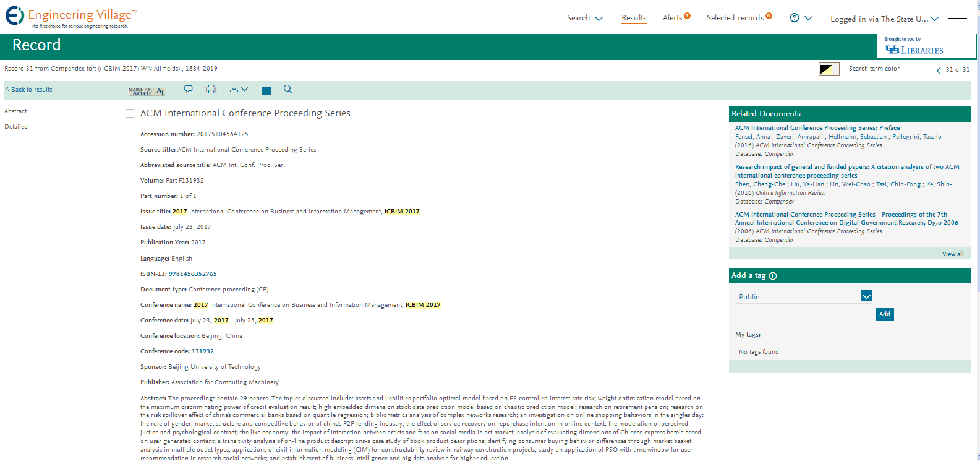The image size is (980, 461).
Task: Open related document 'ACM ... Series: Preface'
Action: pos(817,128)
